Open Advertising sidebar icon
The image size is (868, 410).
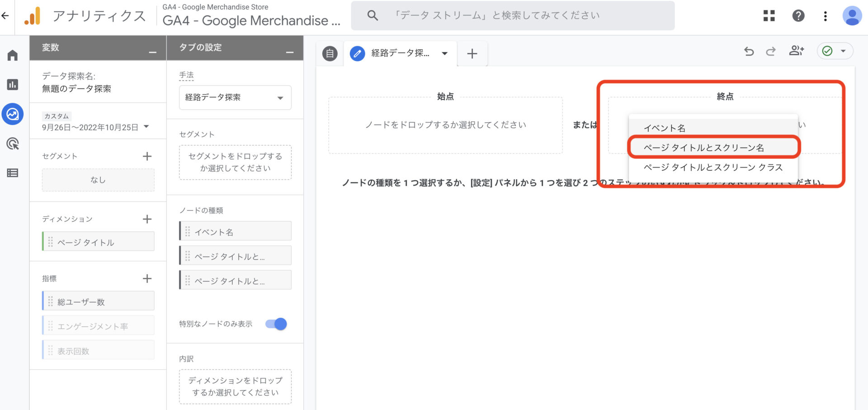point(13,144)
